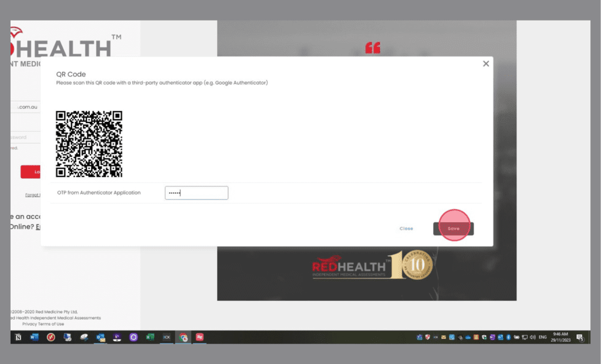Open the notification center icon
The image size is (601, 364).
click(x=580, y=338)
